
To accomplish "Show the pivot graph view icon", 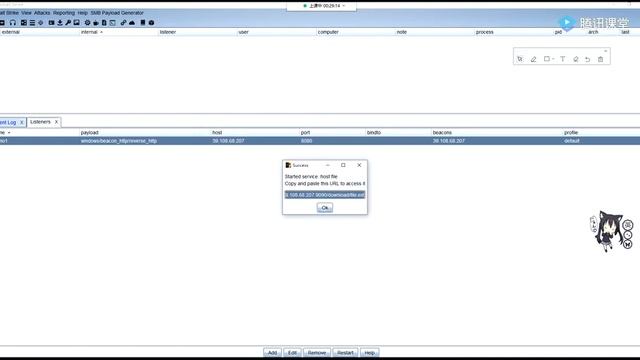I will (x=24, y=23).
